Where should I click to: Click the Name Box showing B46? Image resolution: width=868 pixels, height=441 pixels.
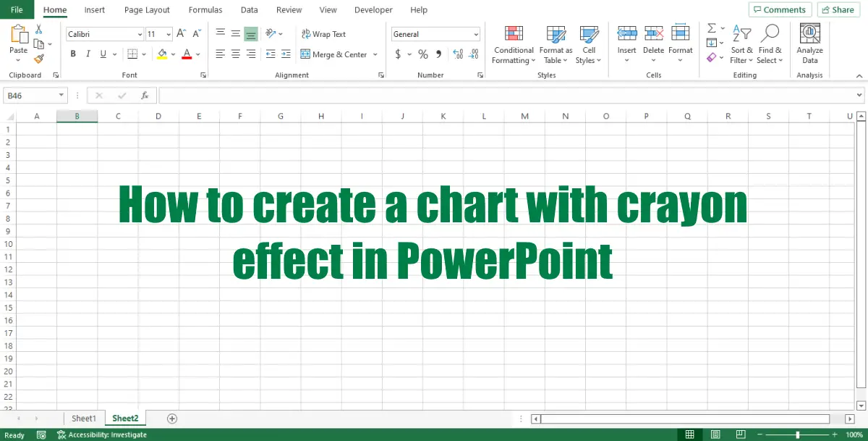(35, 95)
